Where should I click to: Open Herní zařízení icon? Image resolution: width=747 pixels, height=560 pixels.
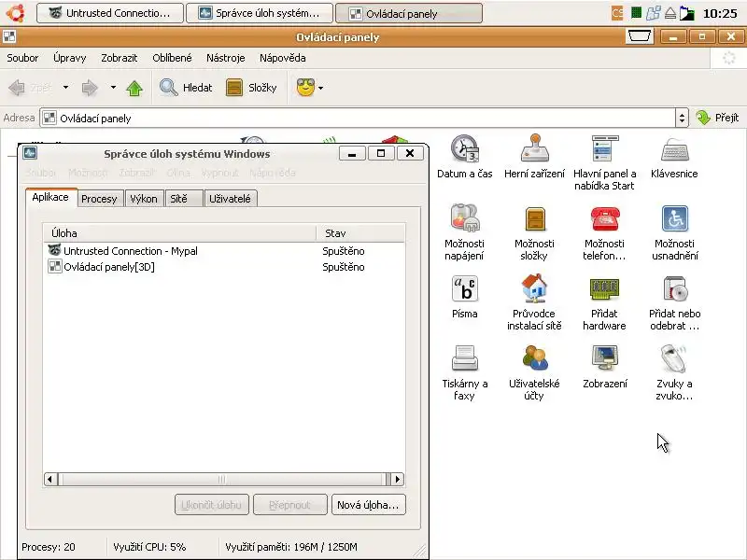pyautogui.click(x=534, y=148)
